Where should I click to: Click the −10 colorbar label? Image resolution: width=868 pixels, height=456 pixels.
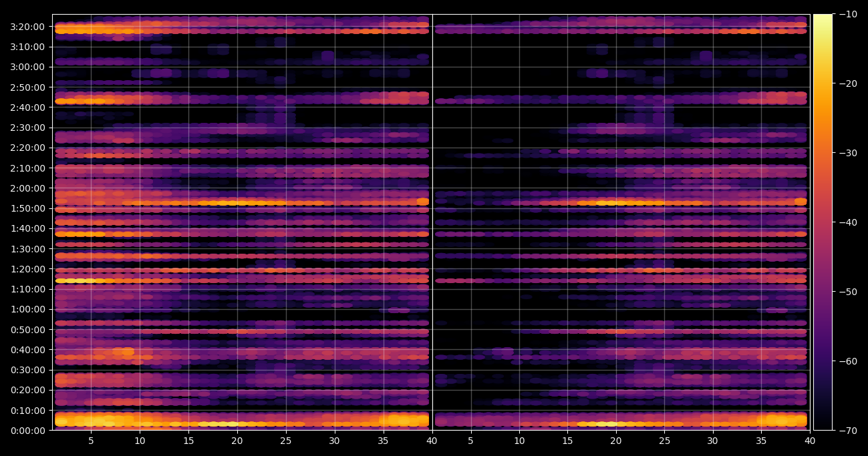point(849,14)
